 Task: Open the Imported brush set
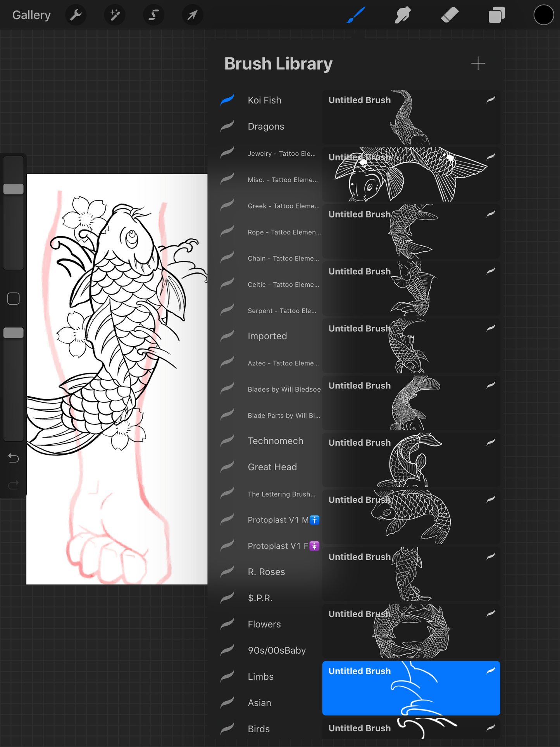267,336
